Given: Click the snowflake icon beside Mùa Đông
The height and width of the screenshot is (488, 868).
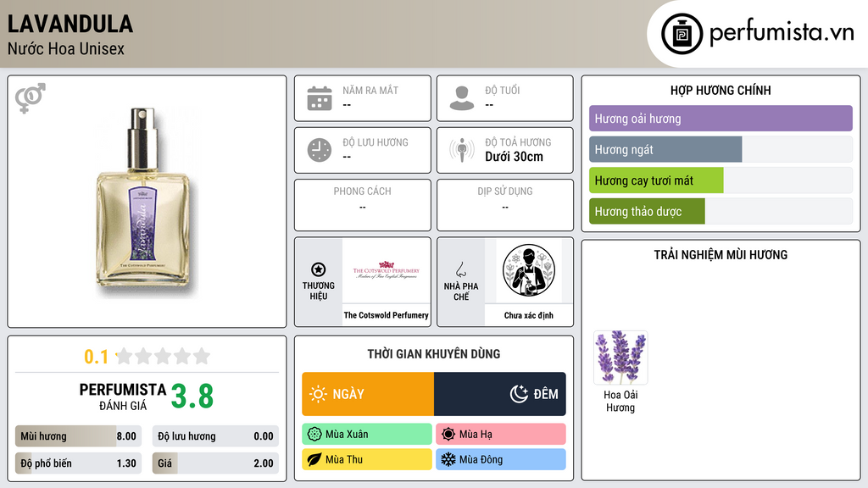Looking at the screenshot, I should tap(448, 459).
